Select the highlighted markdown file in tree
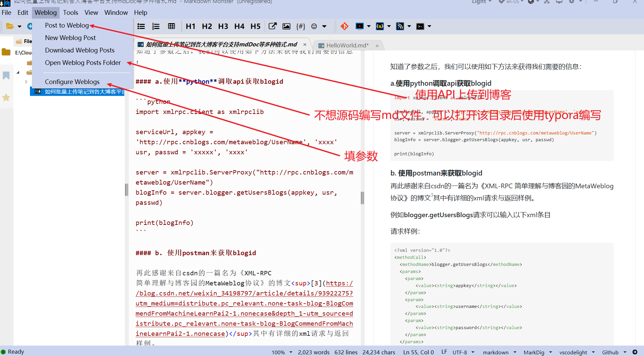This screenshot has width=644, height=356. pos(77,91)
